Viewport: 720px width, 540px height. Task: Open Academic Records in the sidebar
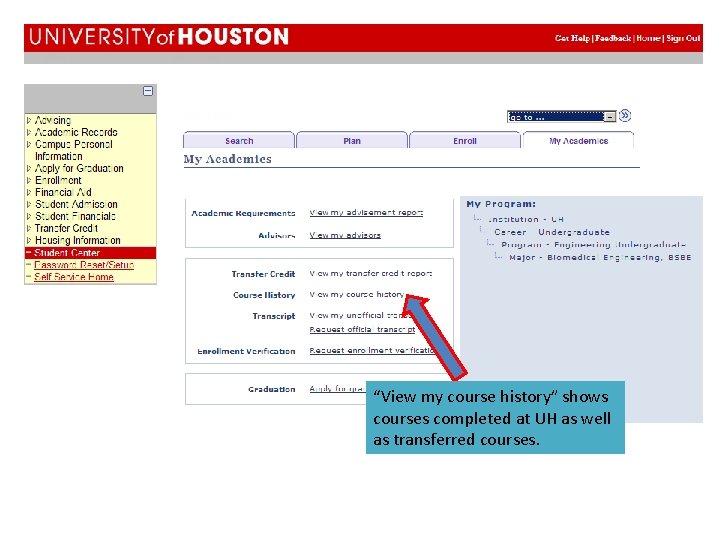(76, 132)
